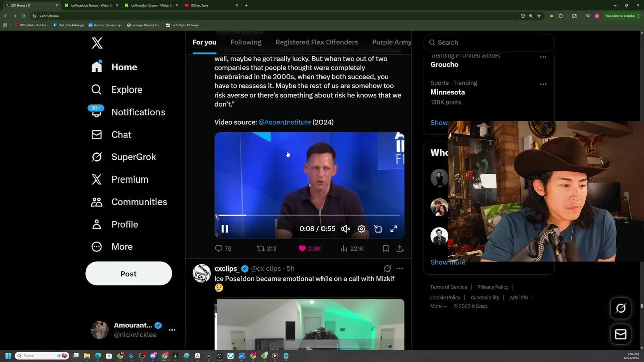Repost the post with 313 reposts
644x362 pixels.
click(267, 248)
